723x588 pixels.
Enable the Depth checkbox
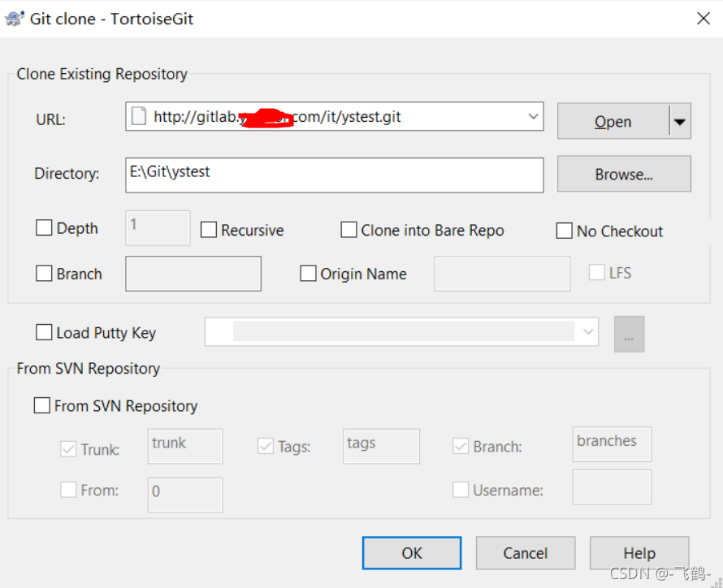coord(44,227)
